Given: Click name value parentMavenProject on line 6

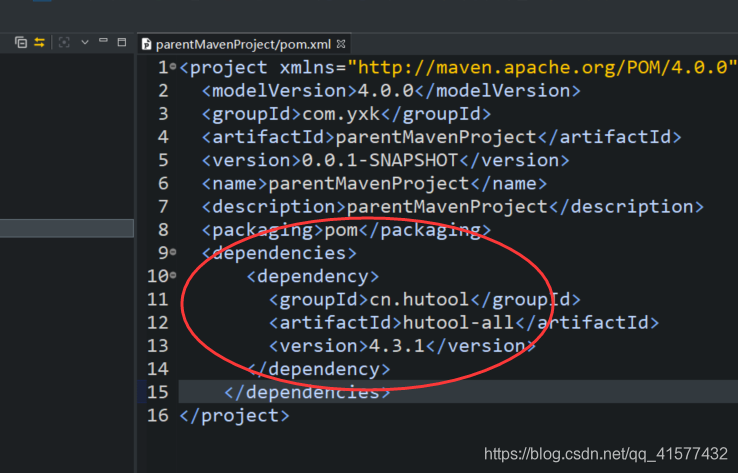Looking at the screenshot, I should coord(369,184).
